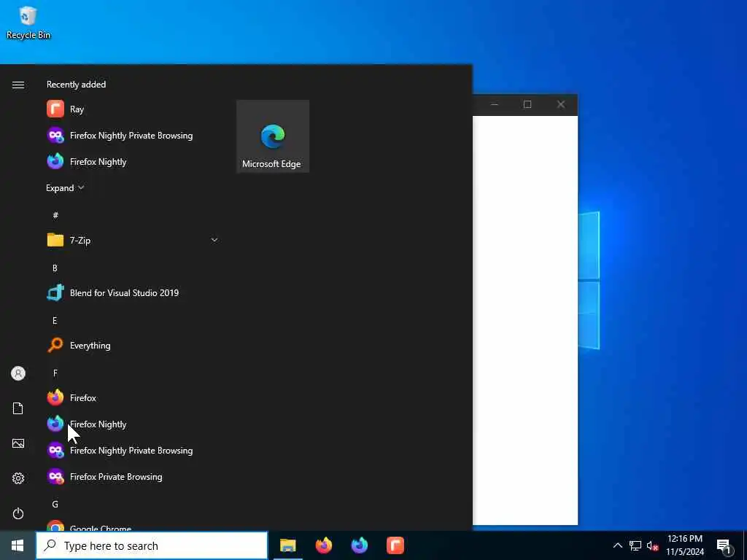
Task: Open Settings gear in Start sidebar
Action: pyautogui.click(x=18, y=478)
